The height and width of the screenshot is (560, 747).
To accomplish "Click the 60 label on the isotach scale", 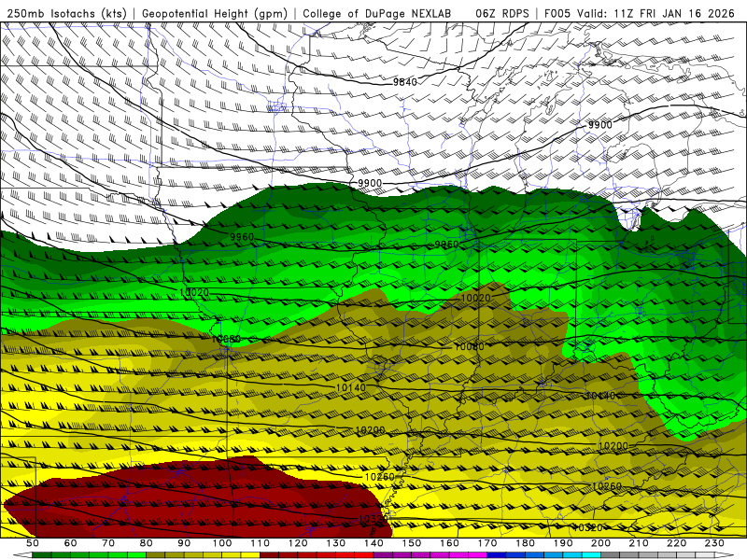I will pyautogui.click(x=70, y=543).
